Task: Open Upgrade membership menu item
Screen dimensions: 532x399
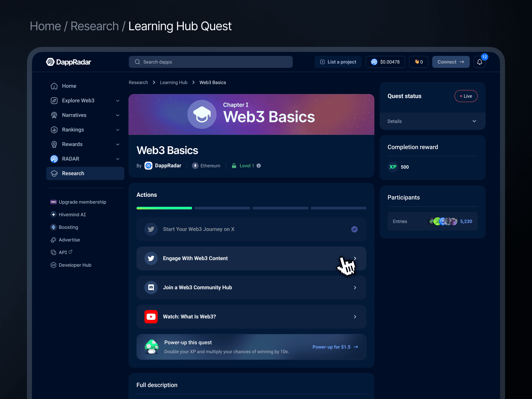Action: pyautogui.click(x=78, y=202)
